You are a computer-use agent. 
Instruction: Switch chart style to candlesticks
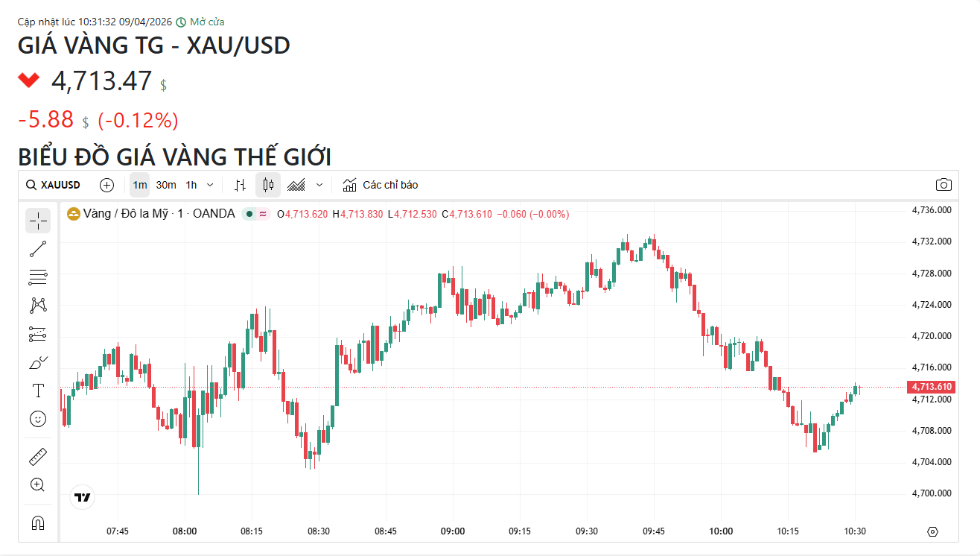point(268,185)
